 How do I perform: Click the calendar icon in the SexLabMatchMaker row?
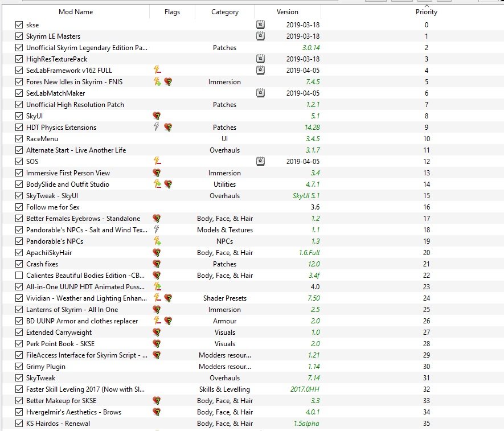(260, 93)
